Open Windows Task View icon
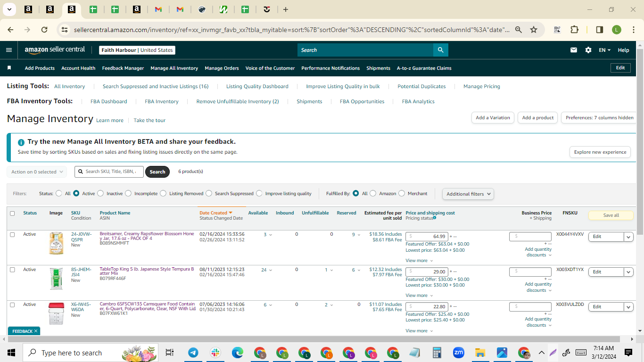 click(x=170, y=353)
